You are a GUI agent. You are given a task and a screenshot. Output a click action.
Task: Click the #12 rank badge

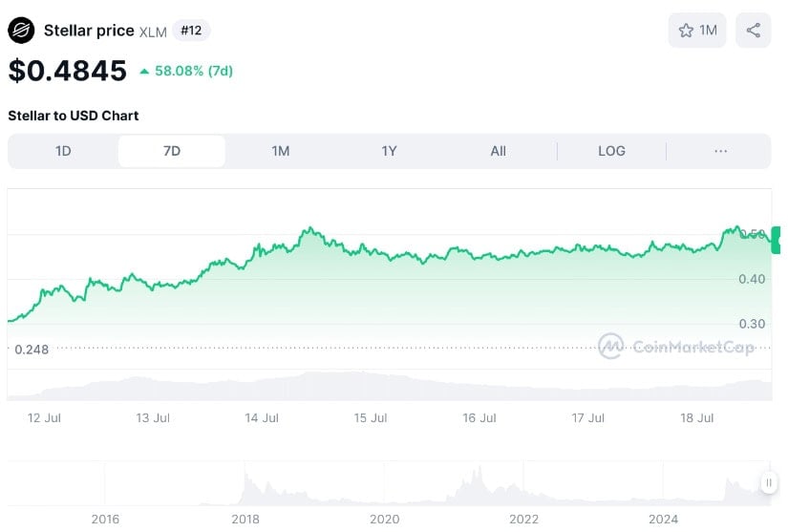click(x=191, y=31)
